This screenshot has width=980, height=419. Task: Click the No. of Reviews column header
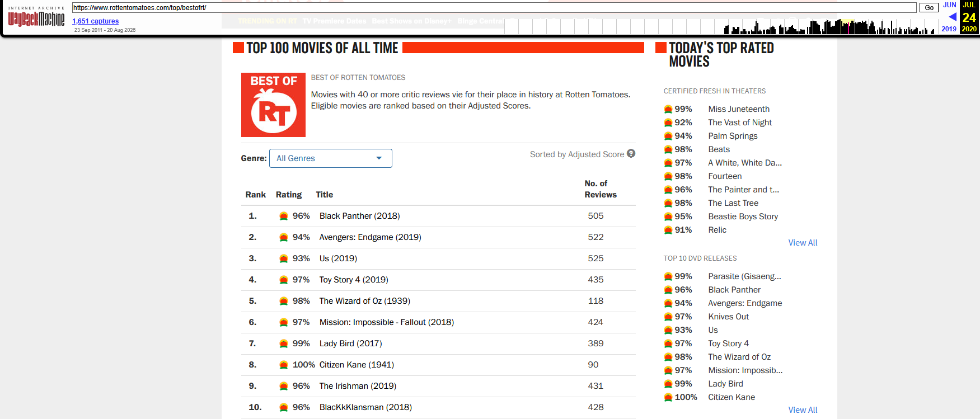tap(601, 189)
